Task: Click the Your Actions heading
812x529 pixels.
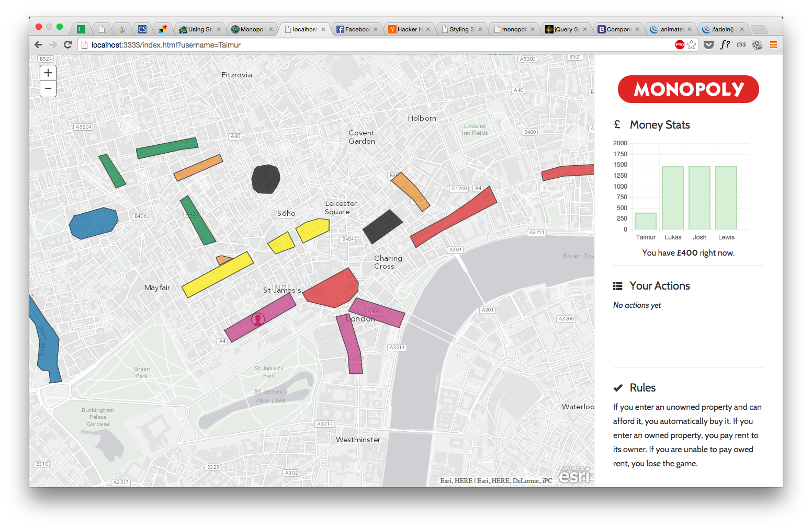Action: pyautogui.click(x=660, y=286)
